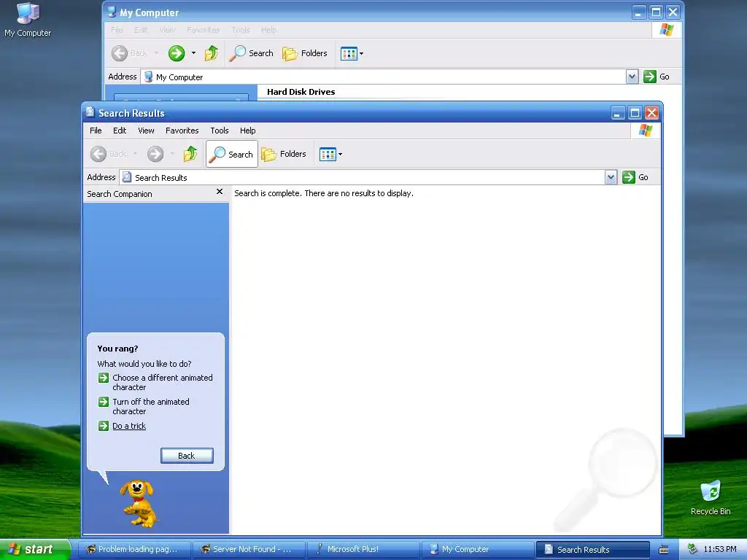747x560 pixels.
Task: Click Windows flag logo in My Computer window
Action: 667,29
